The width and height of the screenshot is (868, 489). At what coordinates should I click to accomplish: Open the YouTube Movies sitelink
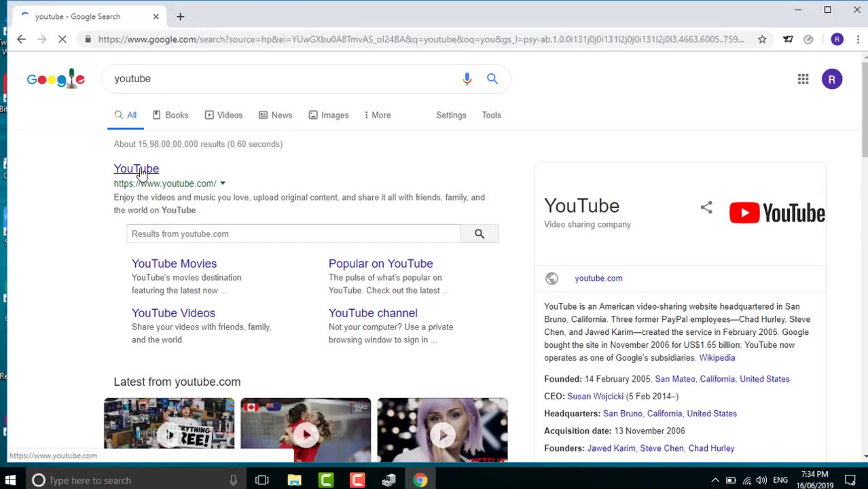click(x=174, y=264)
